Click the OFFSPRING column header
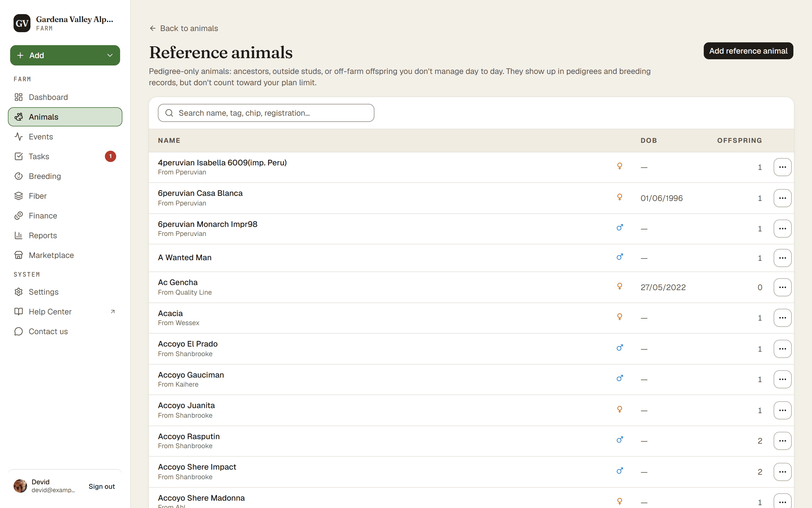812x508 pixels. click(x=740, y=141)
